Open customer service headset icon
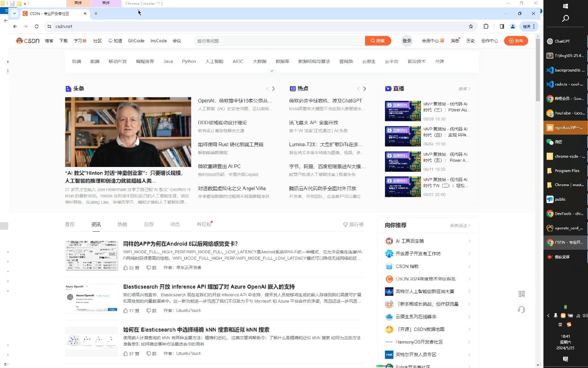Screen dimensions: 588x368 click(521, 309)
